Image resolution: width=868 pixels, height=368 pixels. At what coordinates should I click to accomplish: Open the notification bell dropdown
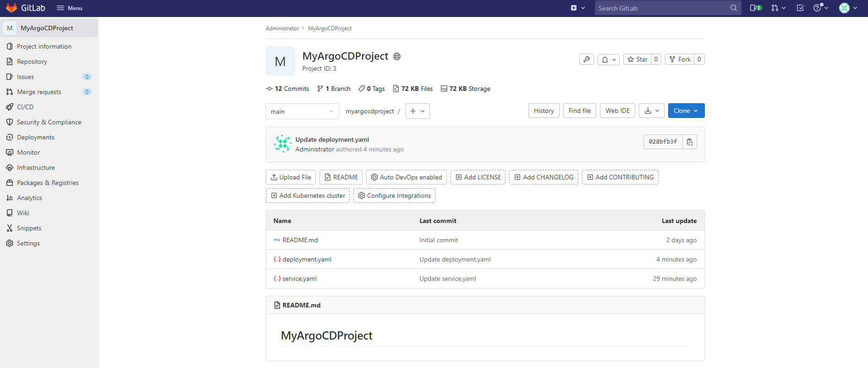tap(609, 59)
